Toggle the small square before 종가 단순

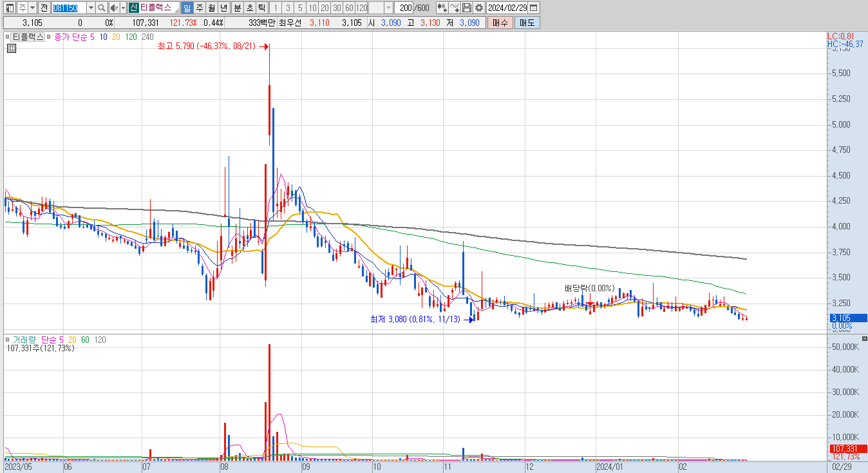[x=50, y=37]
